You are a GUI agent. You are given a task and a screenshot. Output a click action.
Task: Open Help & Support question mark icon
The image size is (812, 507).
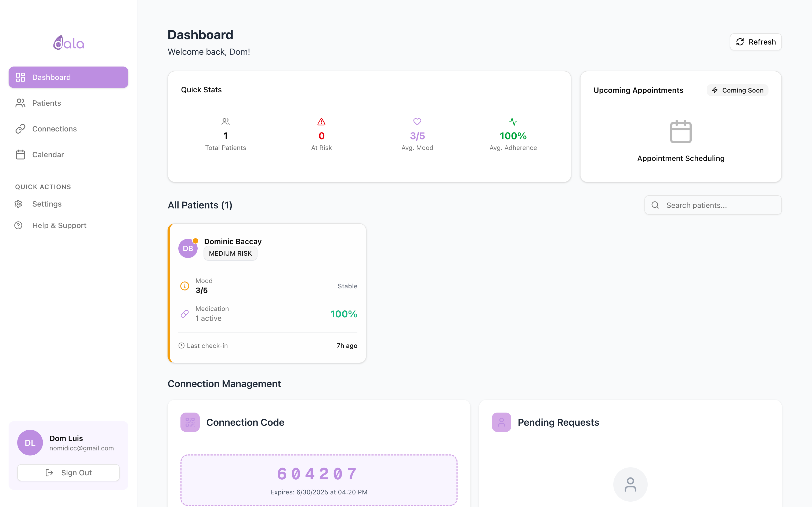tap(18, 225)
